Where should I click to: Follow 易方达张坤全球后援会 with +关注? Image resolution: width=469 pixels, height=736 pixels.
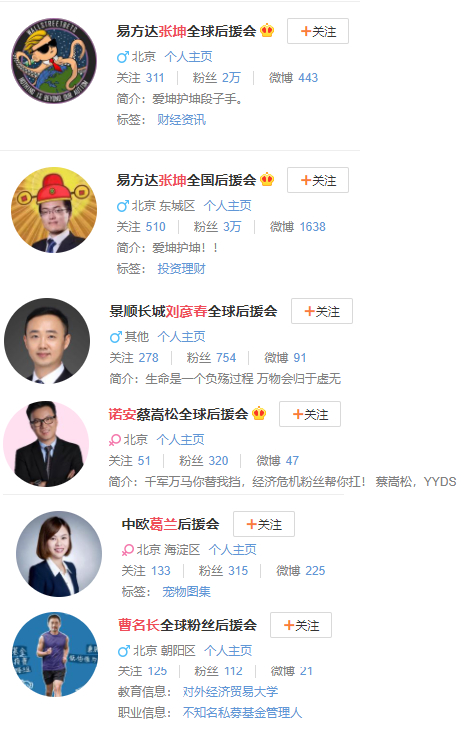318,31
